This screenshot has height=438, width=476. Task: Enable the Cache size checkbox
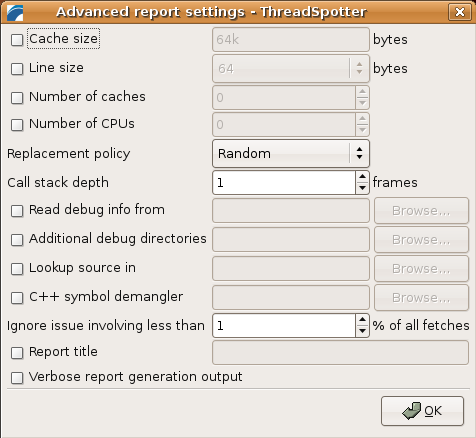point(17,40)
